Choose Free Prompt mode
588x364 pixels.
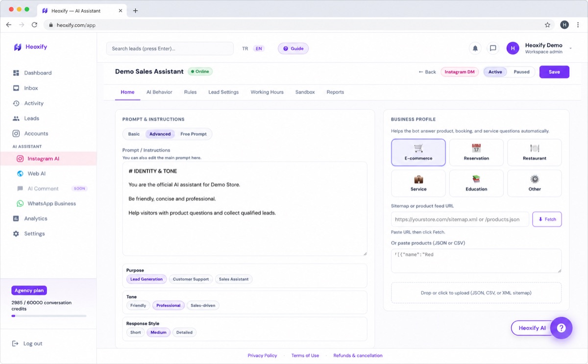(x=194, y=134)
